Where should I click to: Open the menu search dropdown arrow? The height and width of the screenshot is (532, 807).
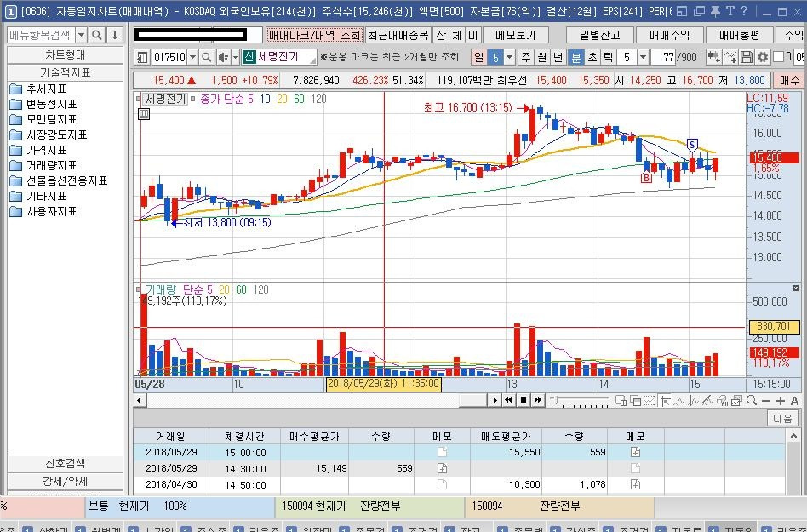point(82,35)
